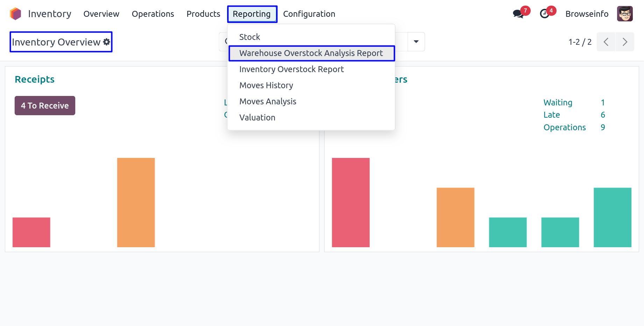Viewport: 644px width, 326px height.
Task: Open the Configuration menu
Action: click(309, 14)
